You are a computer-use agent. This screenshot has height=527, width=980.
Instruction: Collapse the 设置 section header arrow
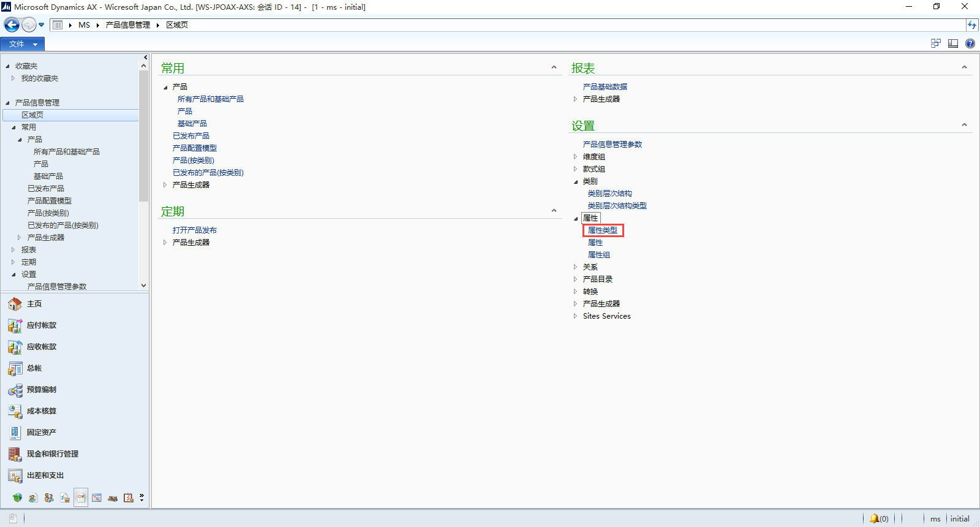964,125
